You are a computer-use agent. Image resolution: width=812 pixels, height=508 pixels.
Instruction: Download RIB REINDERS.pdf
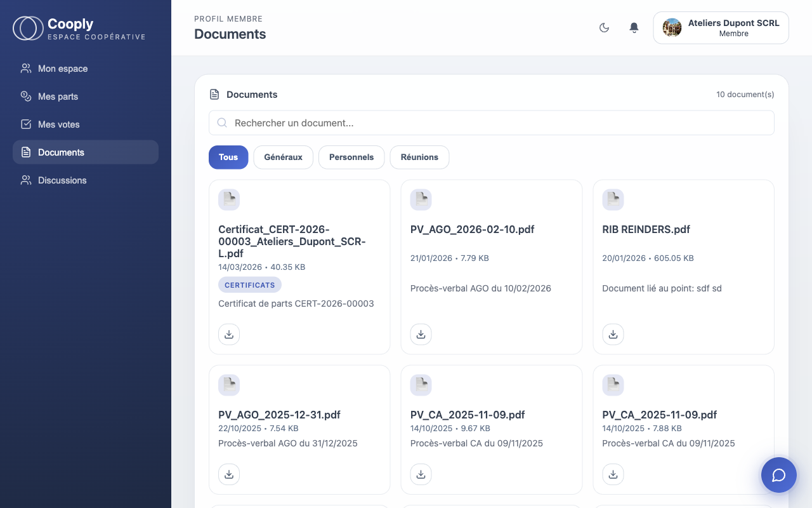[x=613, y=334]
